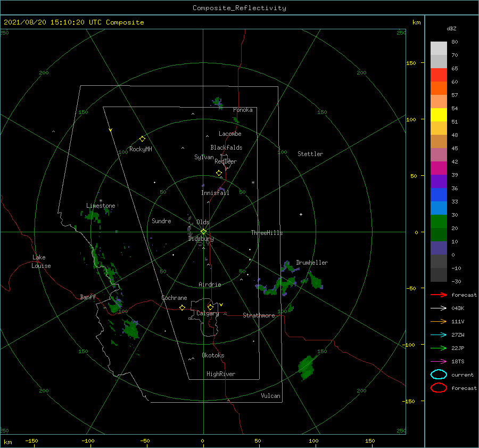Click the 2021/08/20 15:10:20 UTC timestamp

(x=73, y=22)
